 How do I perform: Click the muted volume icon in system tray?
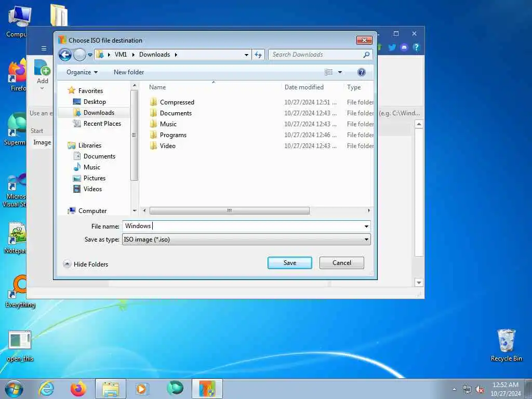pos(480,390)
